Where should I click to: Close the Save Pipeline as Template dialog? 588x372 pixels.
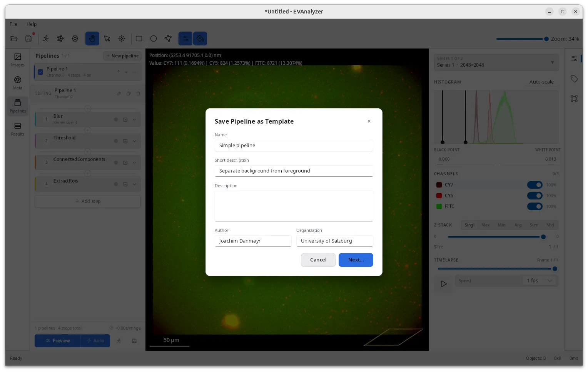(369, 121)
